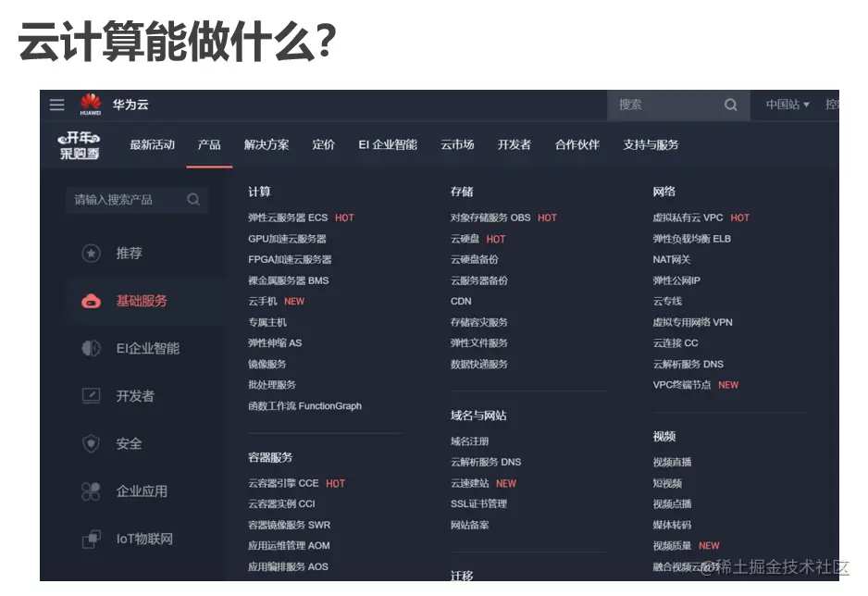Open 弹性伸缩 AS link
This screenshot has width=868, height=596.
[275, 343]
